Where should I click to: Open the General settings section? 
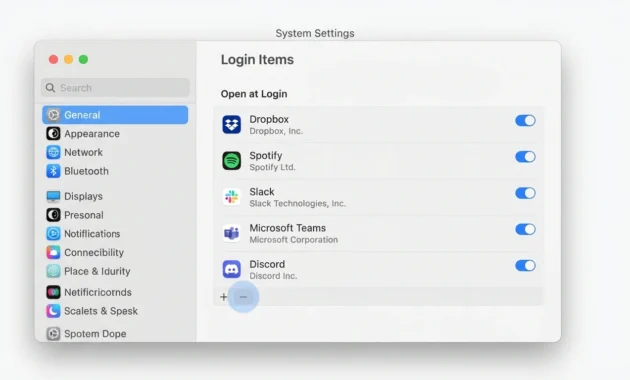point(115,115)
